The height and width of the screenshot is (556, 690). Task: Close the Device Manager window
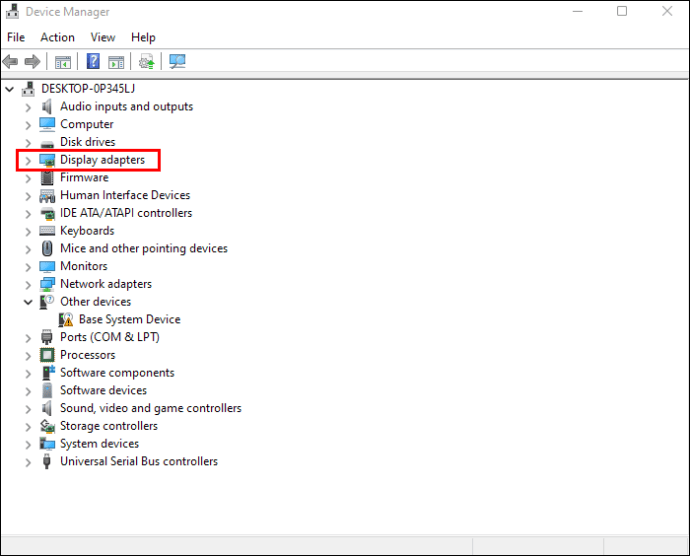(667, 11)
